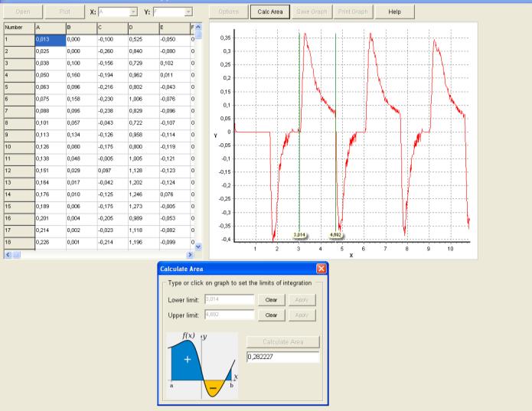Click the Calculate Area dialog button
The height and width of the screenshot is (411, 532).
283,342
